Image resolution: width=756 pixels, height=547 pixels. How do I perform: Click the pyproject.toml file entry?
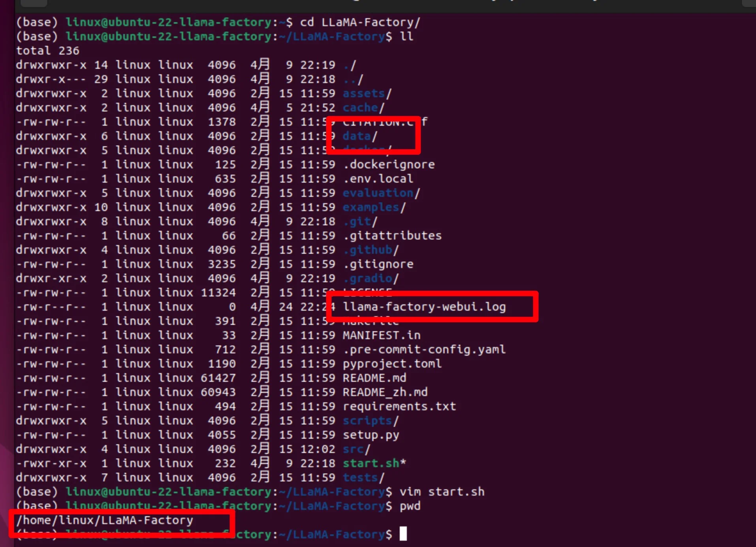click(x=392, y=364)
